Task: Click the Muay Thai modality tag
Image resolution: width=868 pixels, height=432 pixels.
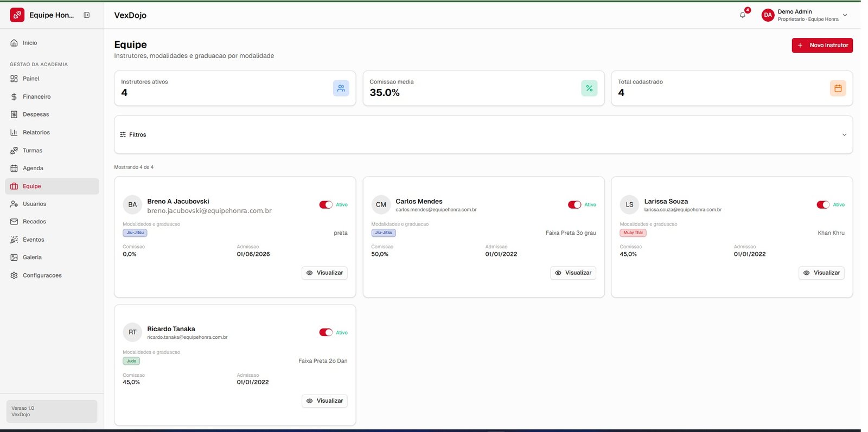Action: (633, 233)
